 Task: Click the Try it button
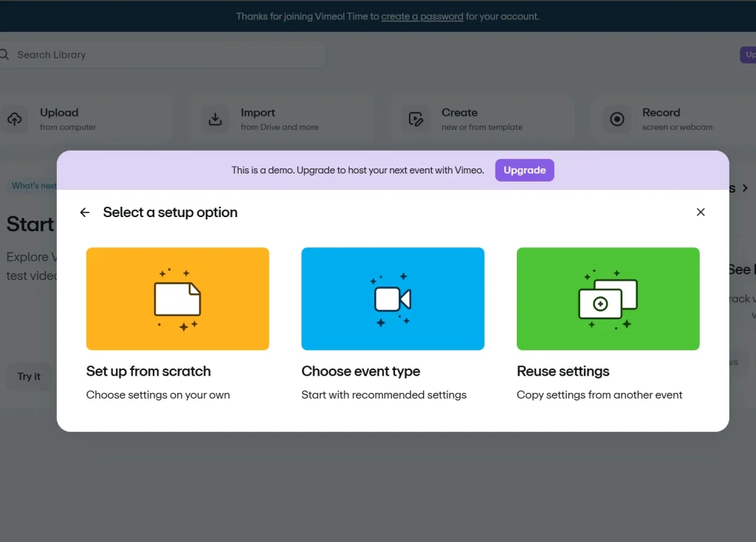point(29,376)
